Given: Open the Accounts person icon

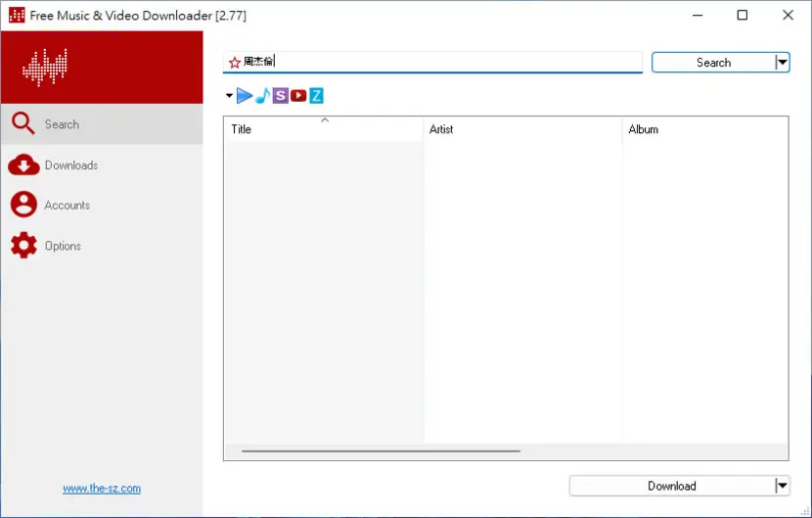Looking at the screenshot, I should pyautogui.click(x=23, y=205).
